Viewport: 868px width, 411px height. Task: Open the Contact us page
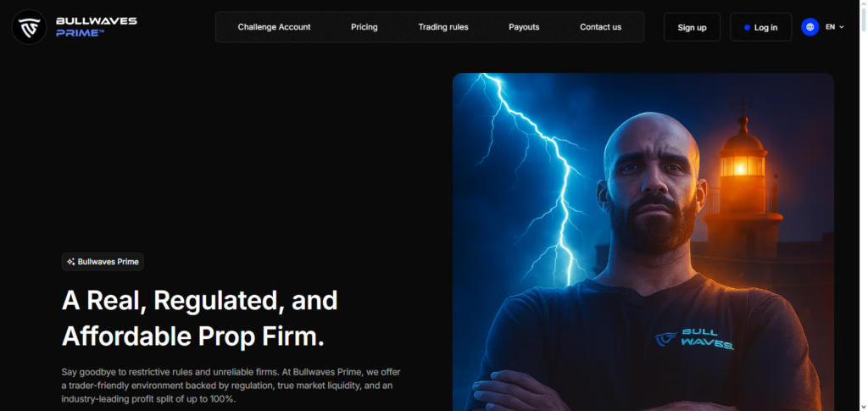pyautogui.click(x=600, y=27)
